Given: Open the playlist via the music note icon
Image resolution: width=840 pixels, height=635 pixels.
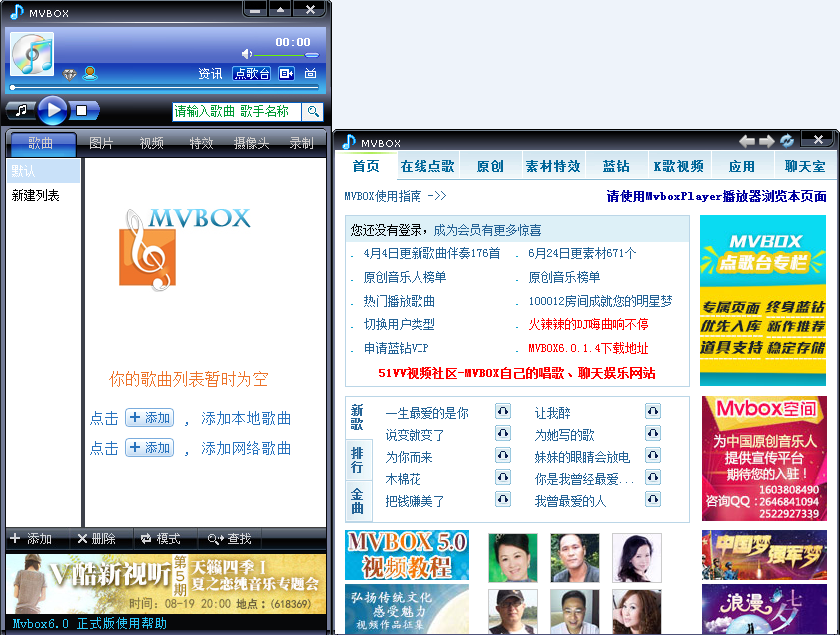Looking at the screenshot, I should pos(20,108).
